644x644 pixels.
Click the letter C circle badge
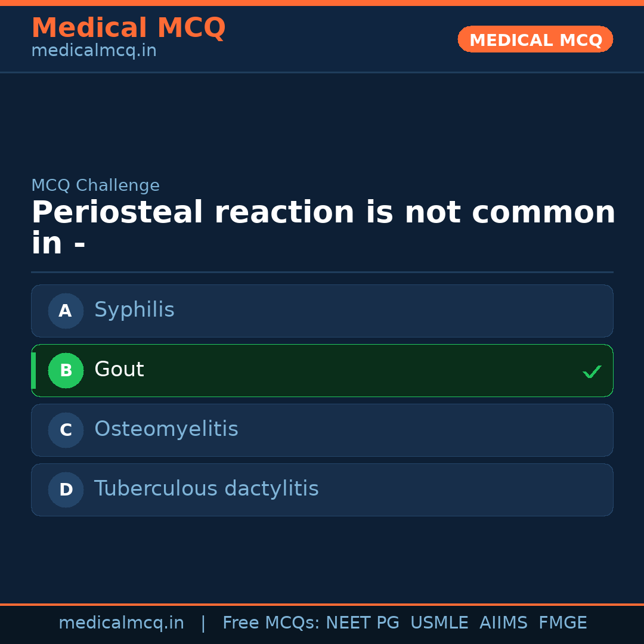[66, 430]
